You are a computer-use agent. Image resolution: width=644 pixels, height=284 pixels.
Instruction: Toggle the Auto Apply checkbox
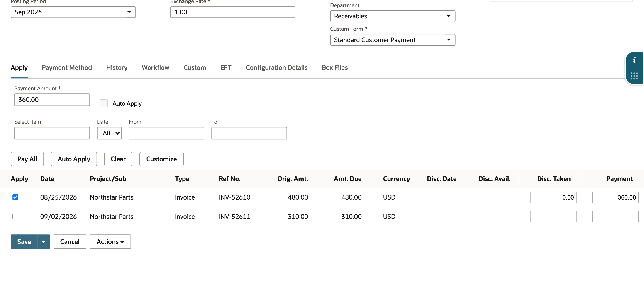coord(103,103)
